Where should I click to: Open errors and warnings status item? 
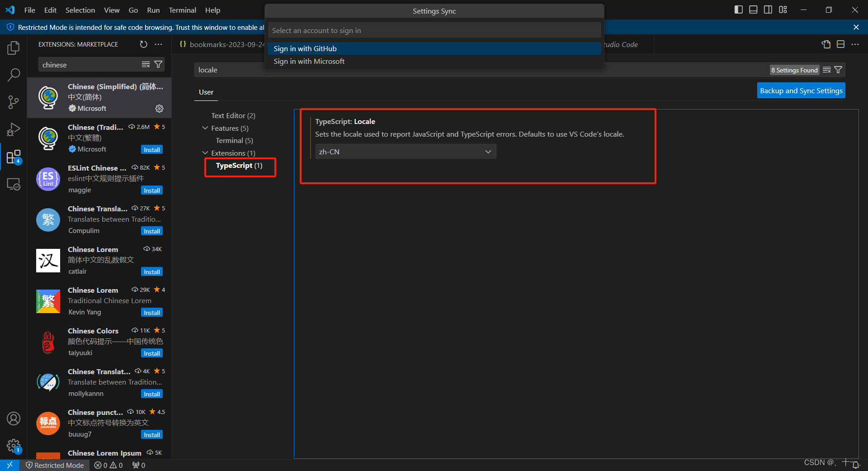[108, 465]
